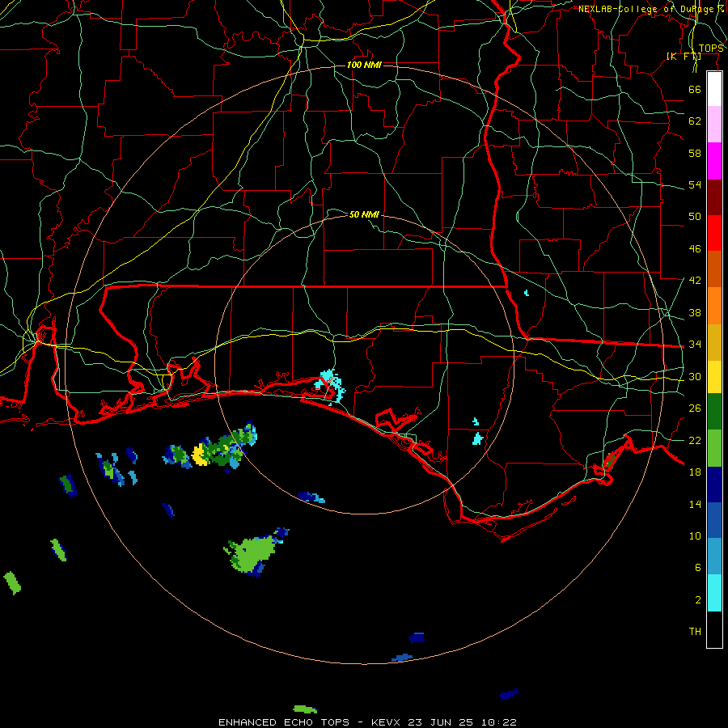The image size is (728, 728).
Task: Click the "38" legend value
Action: point(695,312)
